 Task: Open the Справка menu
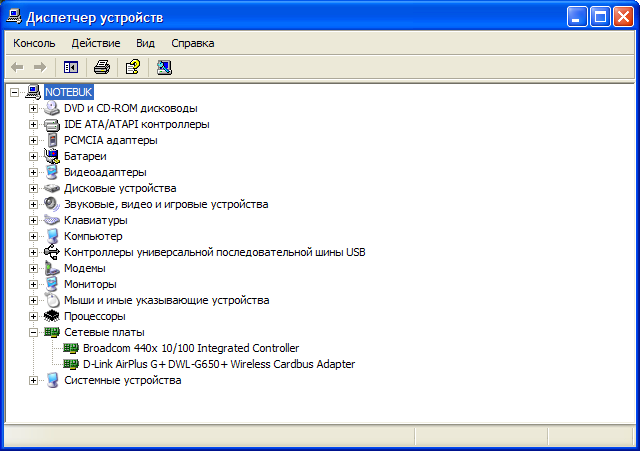coord(193,43)
